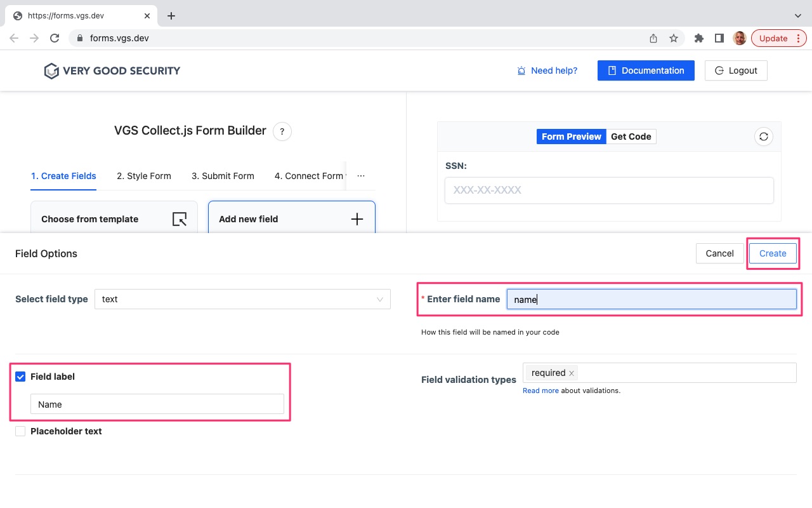Viewport: 812px width, 508px height.
Task: Switch to the 2. Style Form tab
Action: (x=144, y=176)
